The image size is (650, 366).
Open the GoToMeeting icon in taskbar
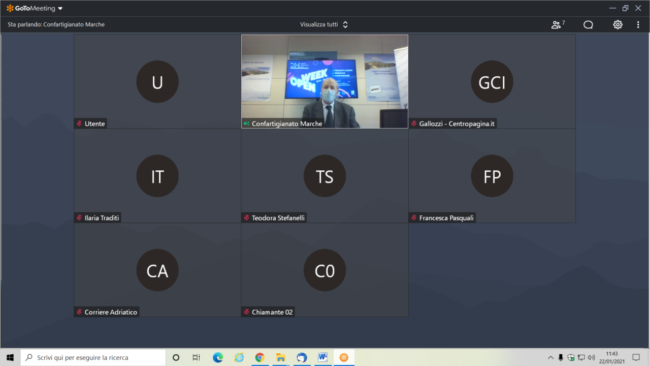pos(344,357)
